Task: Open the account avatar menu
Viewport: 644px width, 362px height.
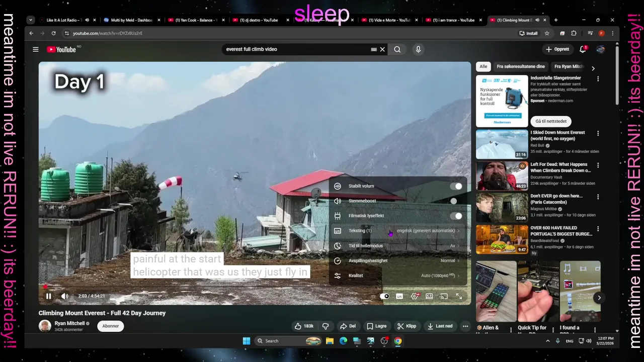Action: [601, 49]
